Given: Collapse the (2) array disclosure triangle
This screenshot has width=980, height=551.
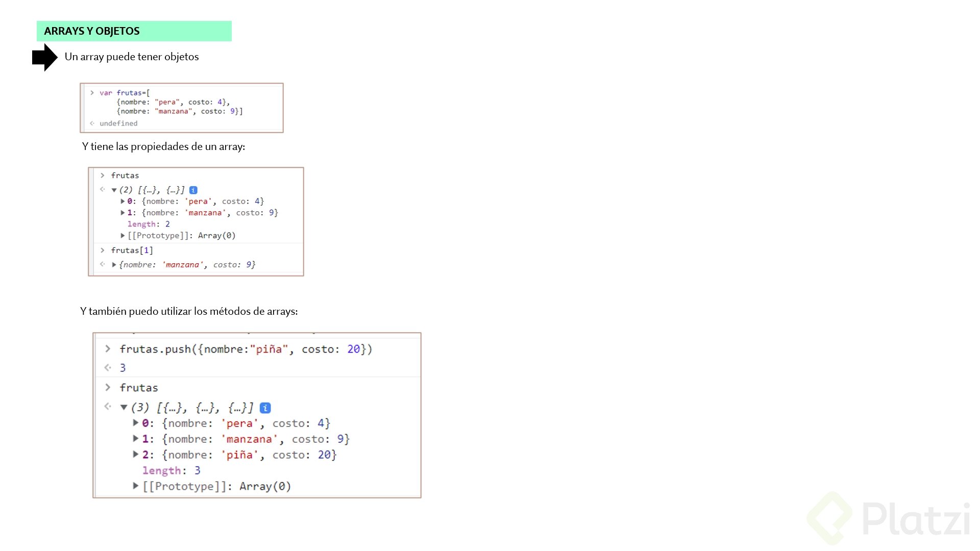Looking at the screenshot, I should point(114,190).
